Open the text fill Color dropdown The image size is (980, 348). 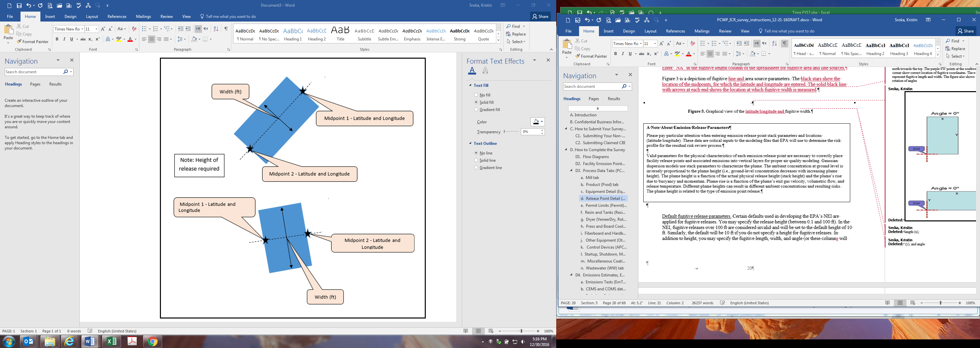pos(542,122)
